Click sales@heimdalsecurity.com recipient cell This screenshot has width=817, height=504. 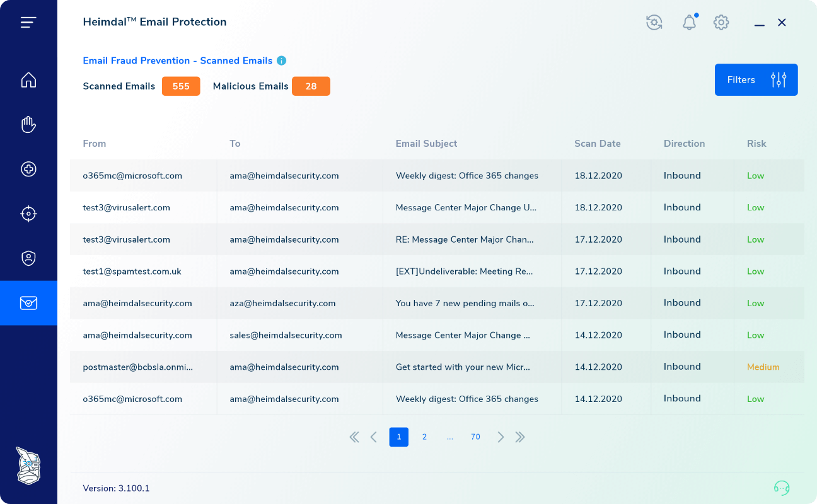coord(286,335)
